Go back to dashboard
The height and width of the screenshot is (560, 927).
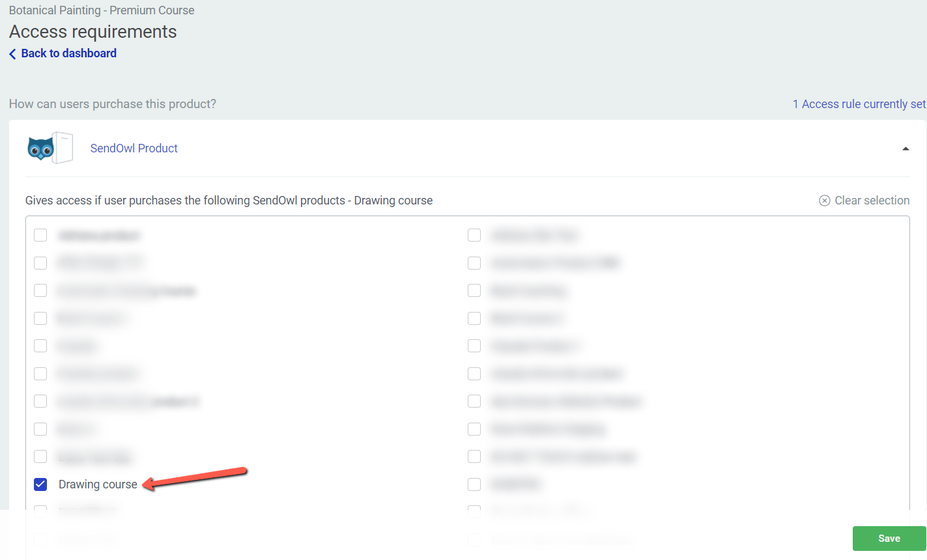point(68,53)
